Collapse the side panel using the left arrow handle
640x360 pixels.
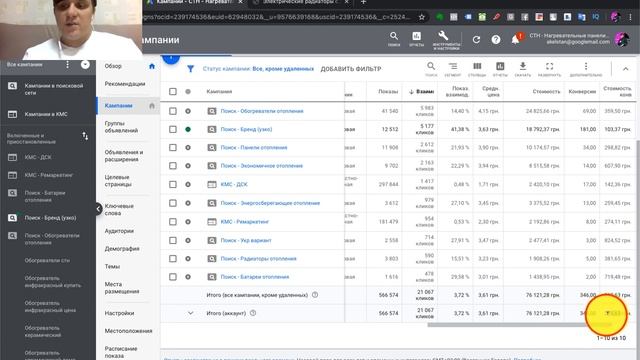click(98, 209)
